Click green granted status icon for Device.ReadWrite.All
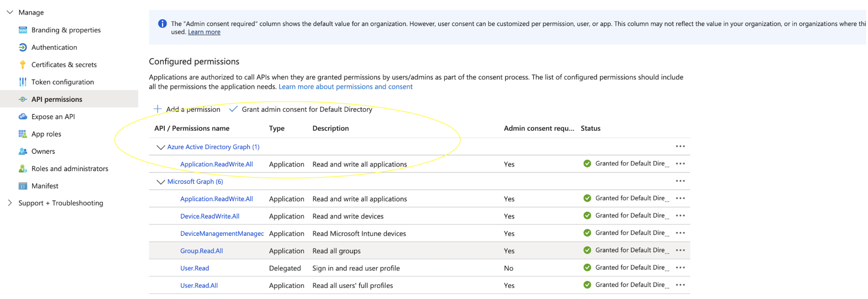 pyautogui.click(x=587, y=216)
